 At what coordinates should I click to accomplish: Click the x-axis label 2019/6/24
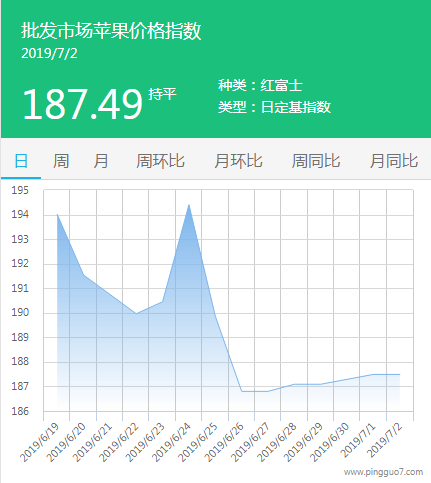pyautogui.click(x=171, y=442)
